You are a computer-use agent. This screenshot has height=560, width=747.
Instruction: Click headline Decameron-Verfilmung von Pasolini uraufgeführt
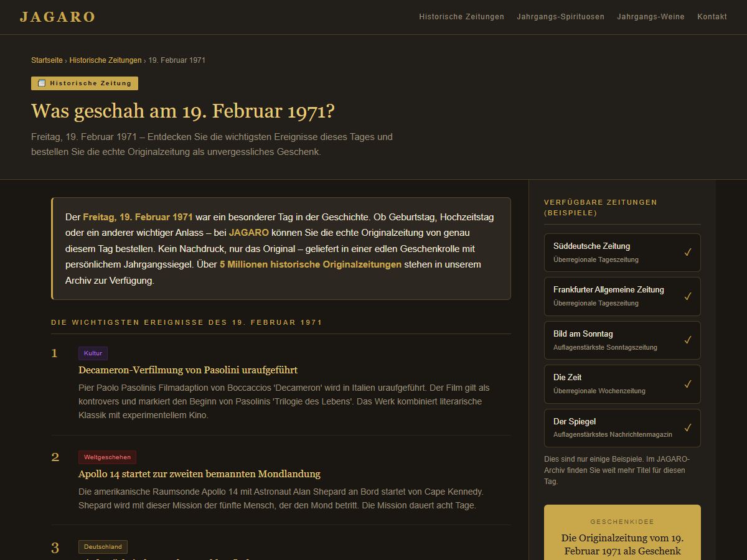(x=188, y=370)
